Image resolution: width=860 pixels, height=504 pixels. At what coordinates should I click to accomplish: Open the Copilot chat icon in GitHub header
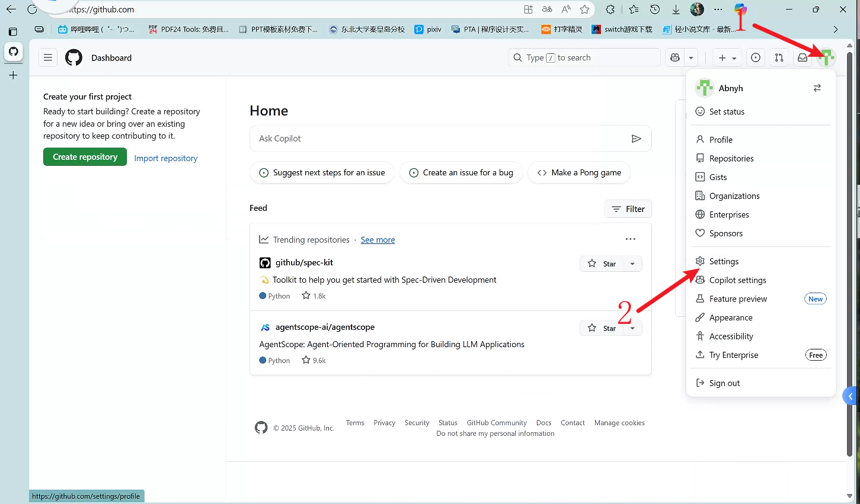point(675,57)
